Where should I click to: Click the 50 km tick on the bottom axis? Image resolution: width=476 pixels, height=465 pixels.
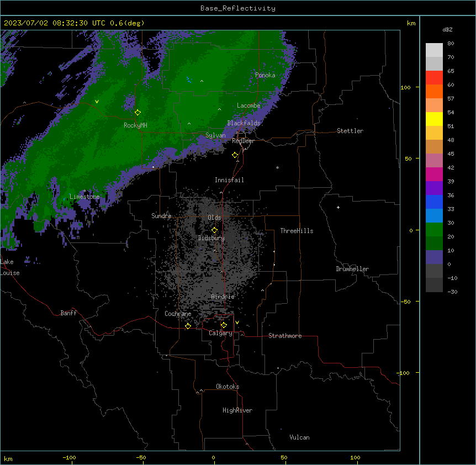coord(284,457)
